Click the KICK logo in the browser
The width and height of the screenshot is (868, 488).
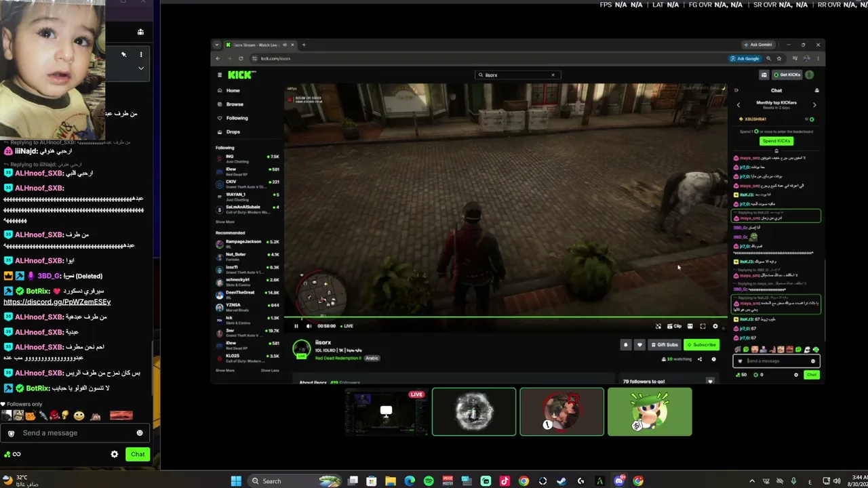(x=241, y=75)
